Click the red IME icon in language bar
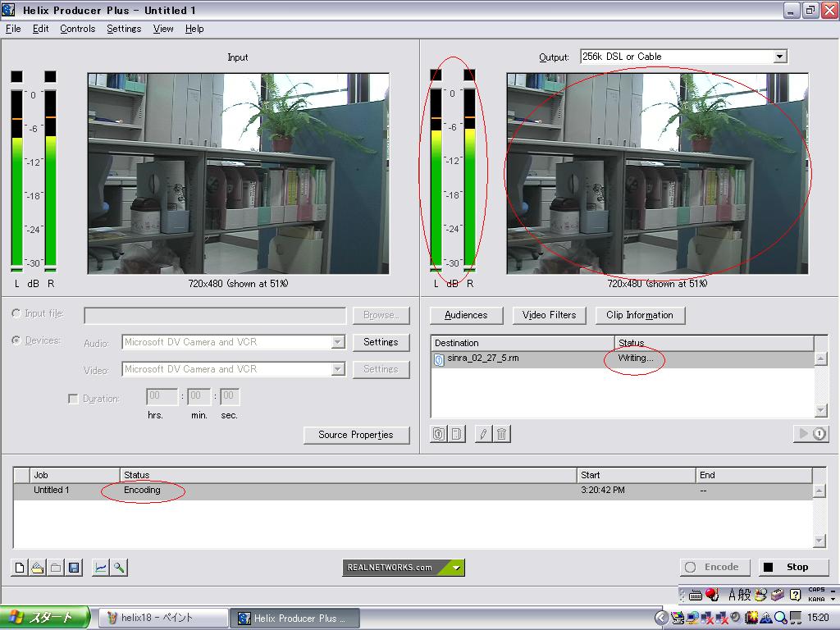The height and width of the screenshot is (630, 840). [712, 594]
